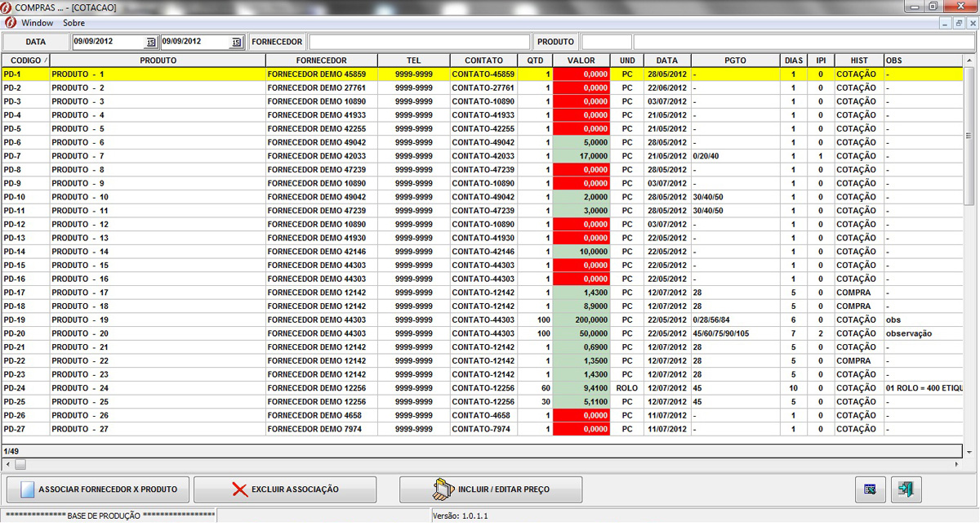The width and height of the screenshot is (980, 523).
Task: Click the Associar Fornecedor x Produto button
Action: click(x=97, y=489)
